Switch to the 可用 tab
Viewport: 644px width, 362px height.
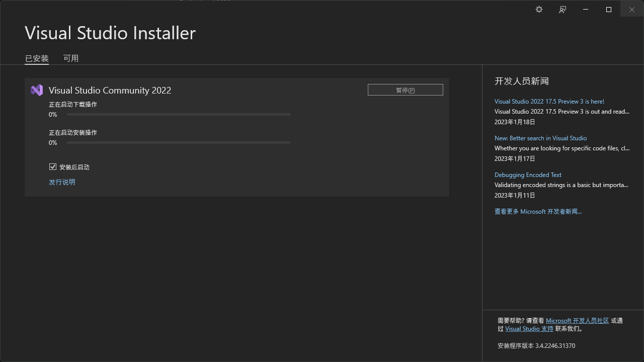(71, 58)
